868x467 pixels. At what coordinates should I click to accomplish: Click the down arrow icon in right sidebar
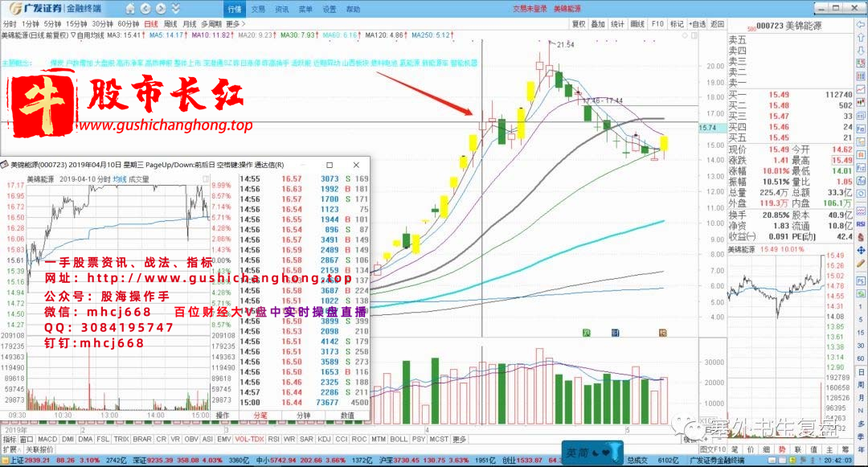coord(861,51)
